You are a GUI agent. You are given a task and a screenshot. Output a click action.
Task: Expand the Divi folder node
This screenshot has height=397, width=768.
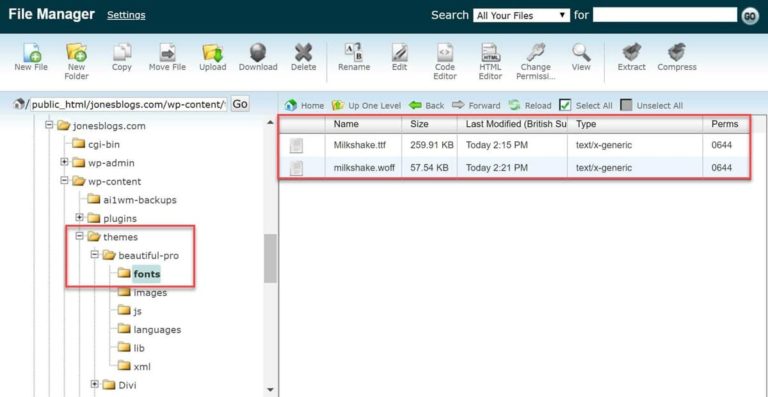pyautogui.click(x=95, y=385)
